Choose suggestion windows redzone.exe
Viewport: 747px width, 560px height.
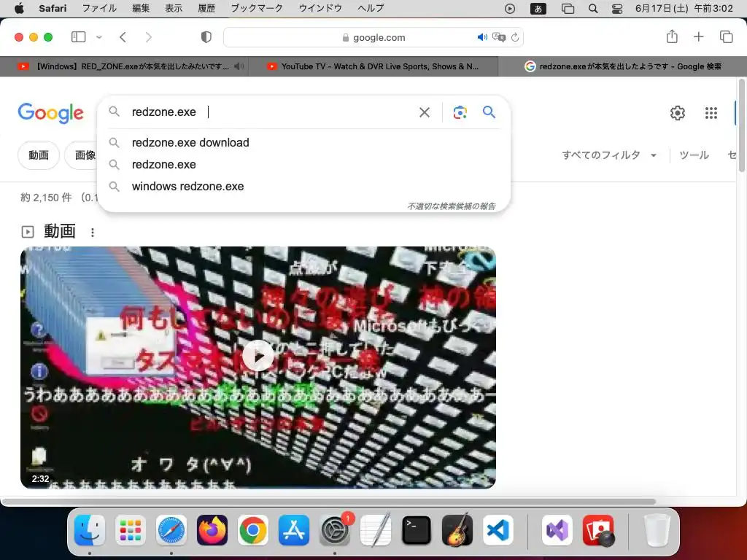tap(303, 186)
